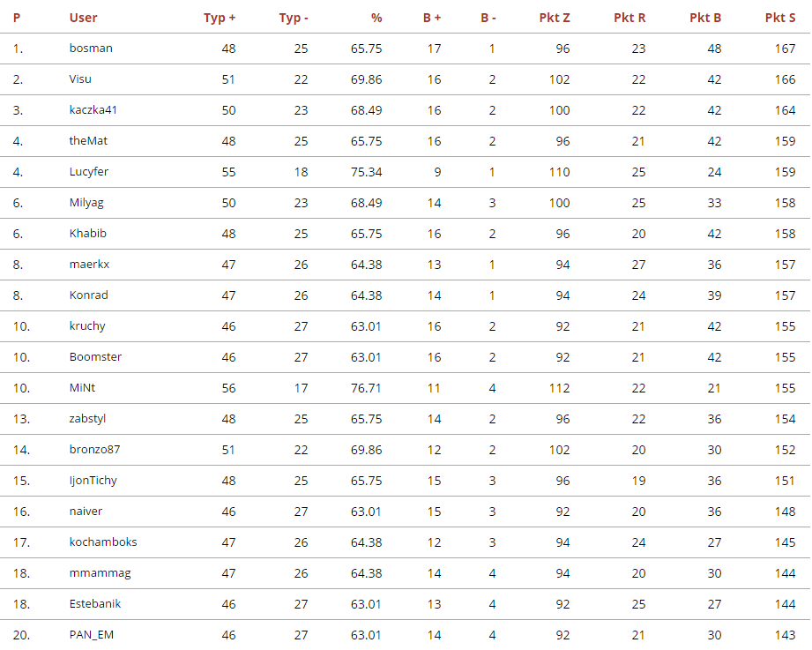
Task: Open IjonTichy's profile entry
Action: 93,481
